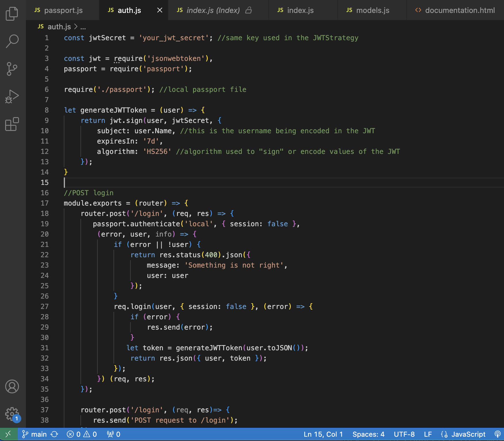
Task: Change indentation via Spaces: 4
Action: click(x=368, y=434)
